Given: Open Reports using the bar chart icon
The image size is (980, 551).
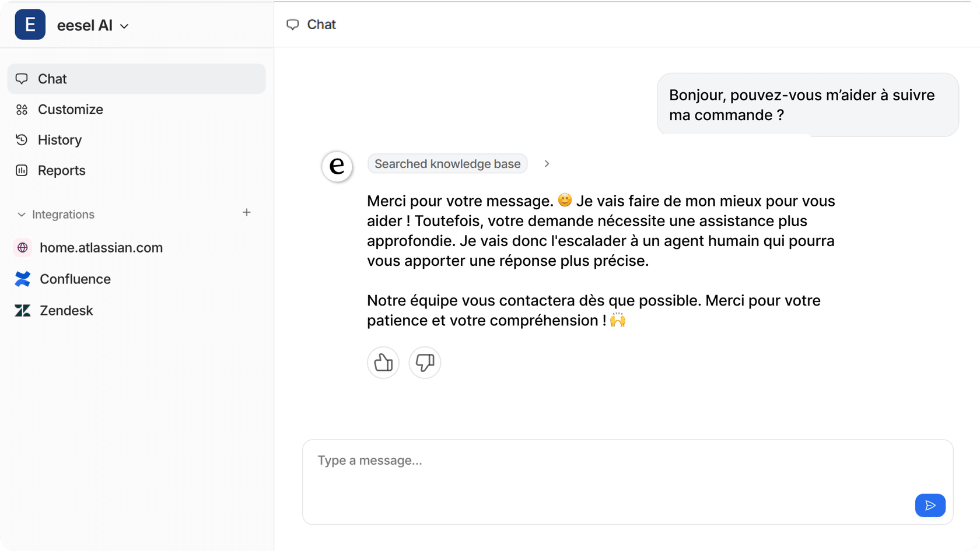Looking at the screenshot, I should (x=22, y=170).
